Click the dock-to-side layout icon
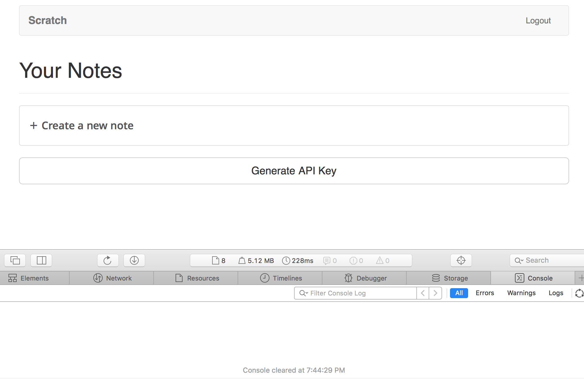 coord(41,260)
